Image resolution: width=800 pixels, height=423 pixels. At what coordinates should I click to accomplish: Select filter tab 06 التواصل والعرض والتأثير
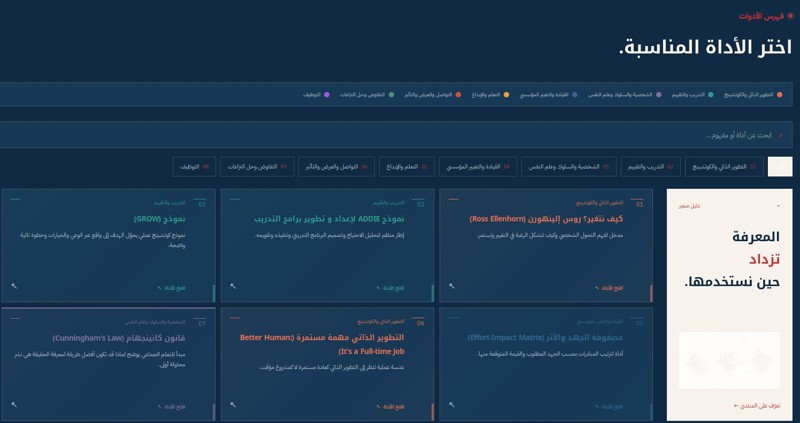click(336, 167)
